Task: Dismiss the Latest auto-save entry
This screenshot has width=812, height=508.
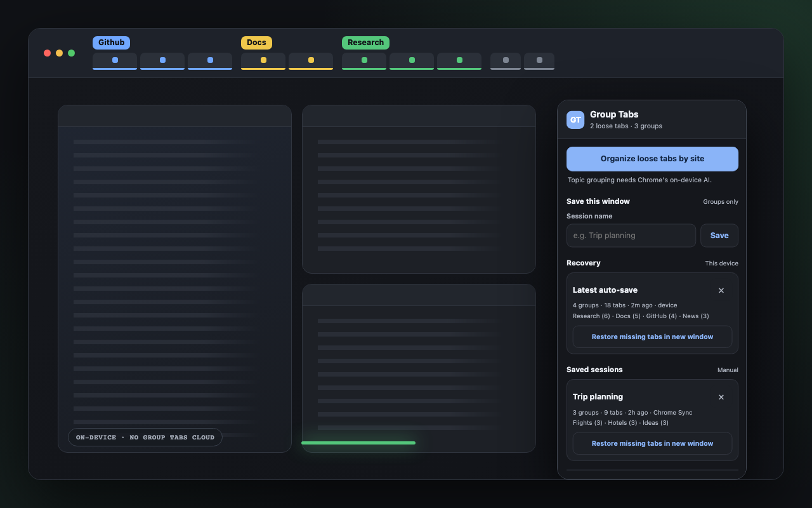Action: coord(721,290)
